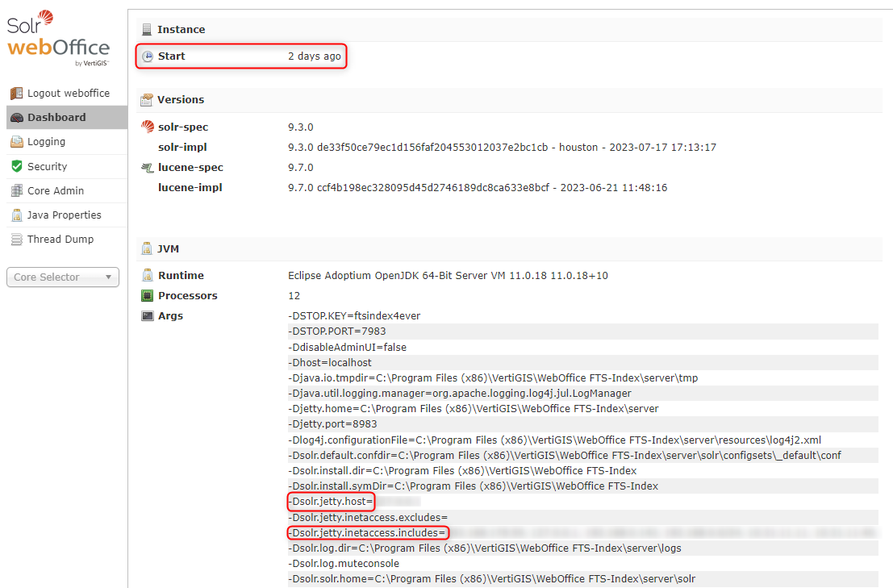Click the Versions section box icon
Image resolution: width=893 pixels, height=588 pixels.
tap(146, 99)
